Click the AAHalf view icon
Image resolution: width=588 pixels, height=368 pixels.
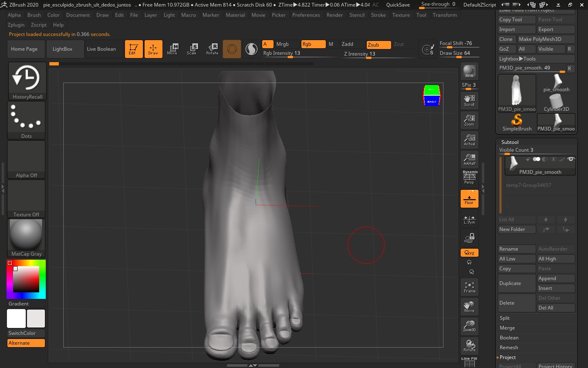point(469,159)
